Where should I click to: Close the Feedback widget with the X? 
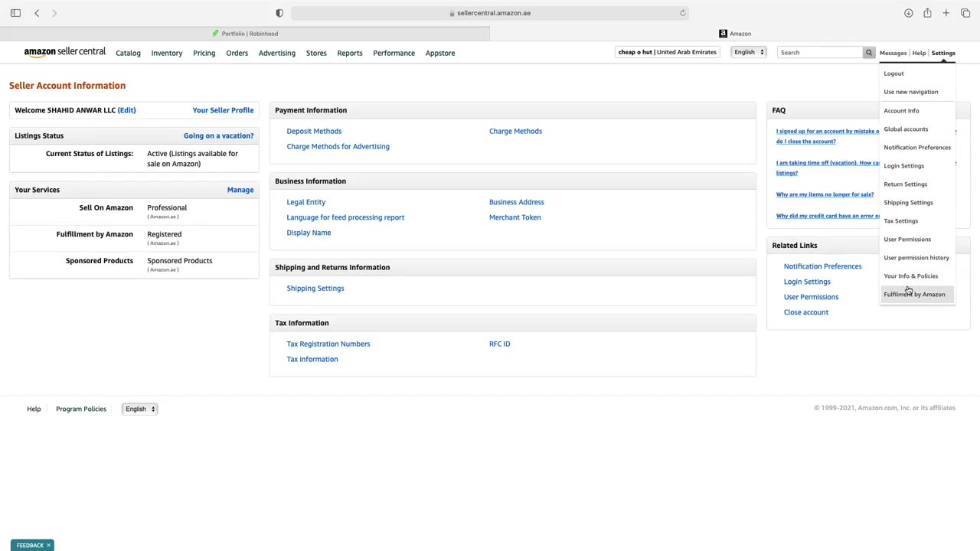pos(48,546)
